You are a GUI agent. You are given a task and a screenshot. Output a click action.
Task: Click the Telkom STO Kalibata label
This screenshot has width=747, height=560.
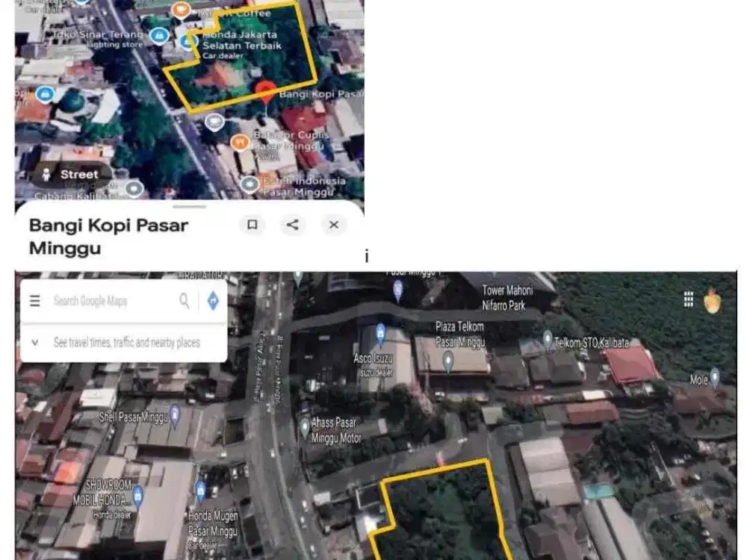click(x=592, y=343)
